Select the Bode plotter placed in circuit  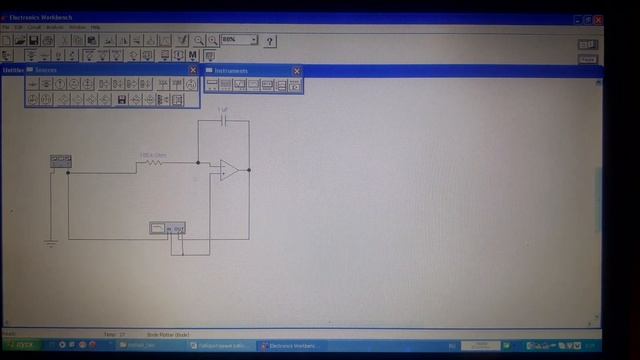tap(167, 228)
